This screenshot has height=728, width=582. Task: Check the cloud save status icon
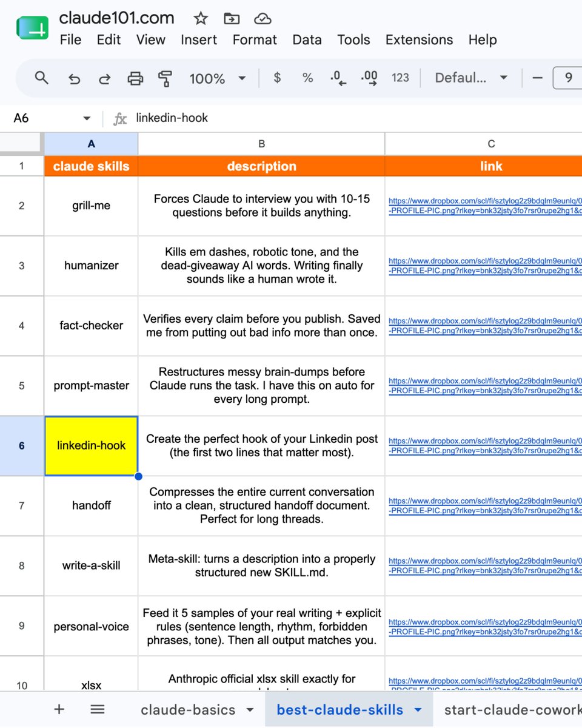[x=262, y=19]
